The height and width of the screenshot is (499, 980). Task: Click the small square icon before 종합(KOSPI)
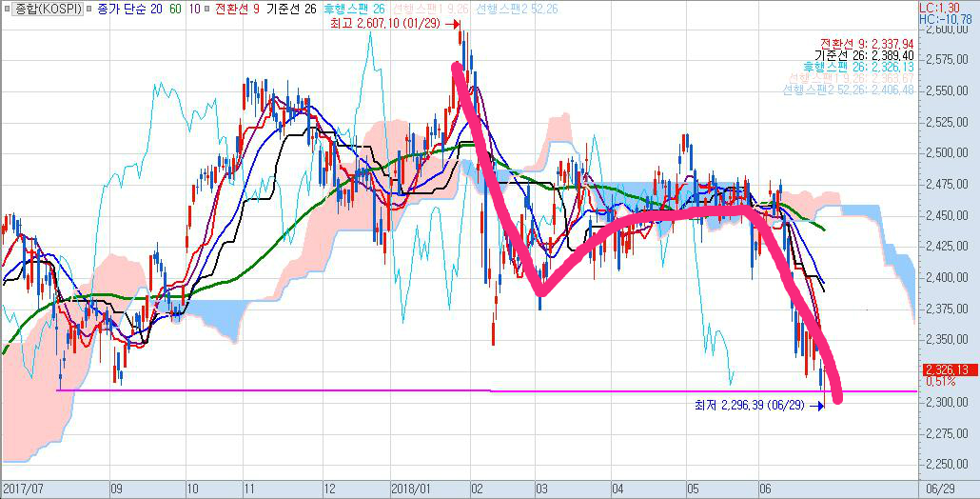pyautogui.click(x=8, y=9)
